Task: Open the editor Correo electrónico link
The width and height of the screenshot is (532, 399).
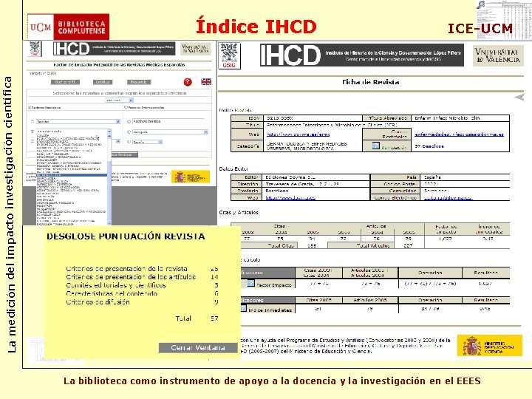Action: [449, 197]
